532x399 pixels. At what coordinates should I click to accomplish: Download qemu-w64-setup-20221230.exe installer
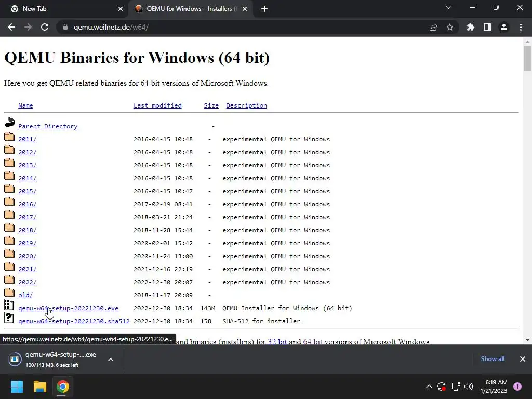click(x=68, y=308)
